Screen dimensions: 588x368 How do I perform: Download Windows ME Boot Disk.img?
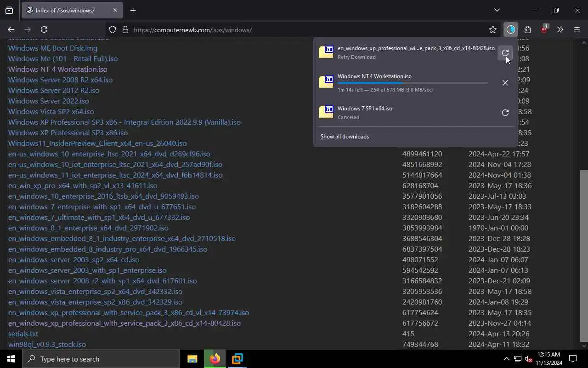point(53,48)
